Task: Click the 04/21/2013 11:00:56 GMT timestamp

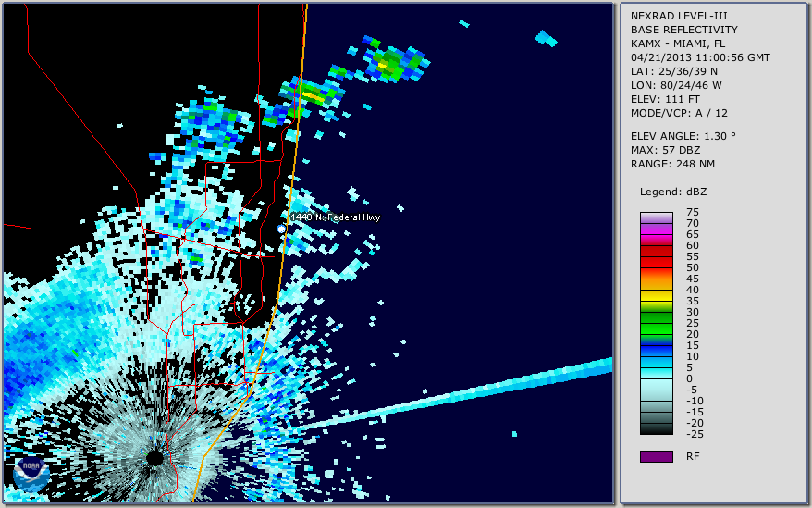Action: pyautogui.click(x=700, y=57)
